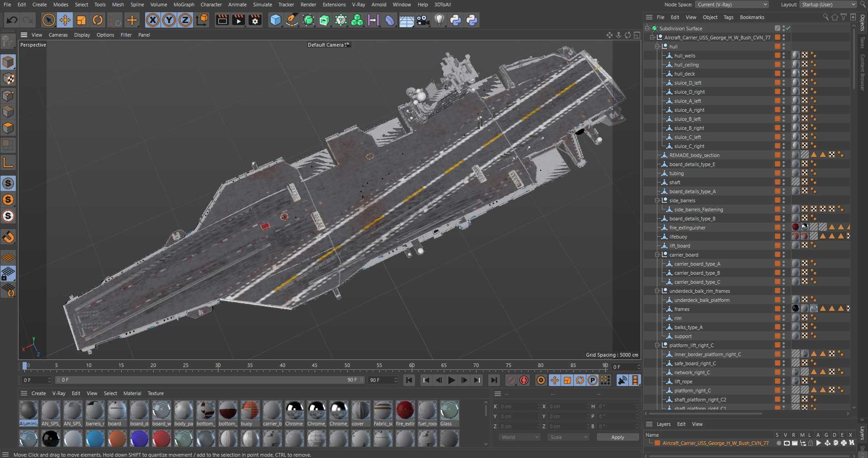Click the record active objects button
This screenshot has height=458, width=868.
(x=511, y=380)
